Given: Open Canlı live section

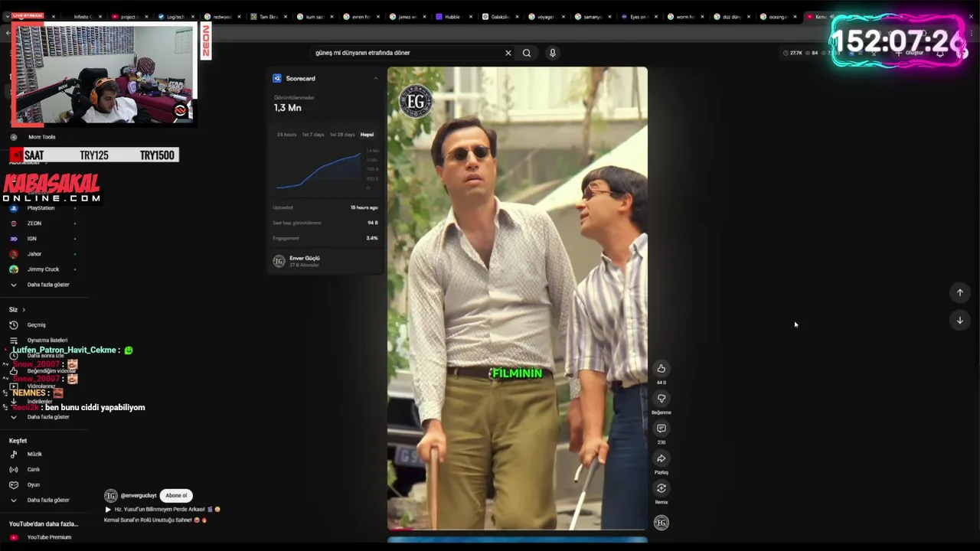Looking at the screenshot, I should pyautogui.click(x=34, y=469).
